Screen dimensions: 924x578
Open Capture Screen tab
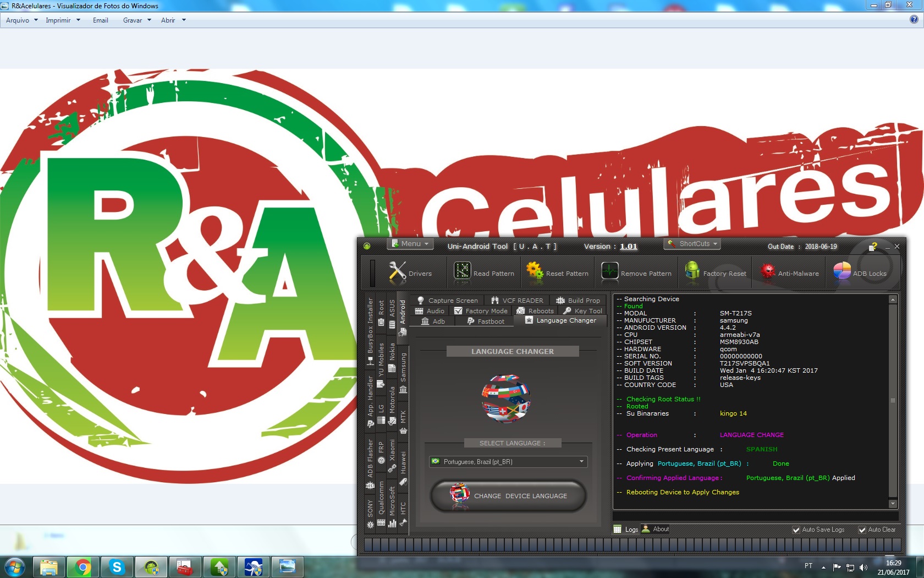[x=448, y=301]
